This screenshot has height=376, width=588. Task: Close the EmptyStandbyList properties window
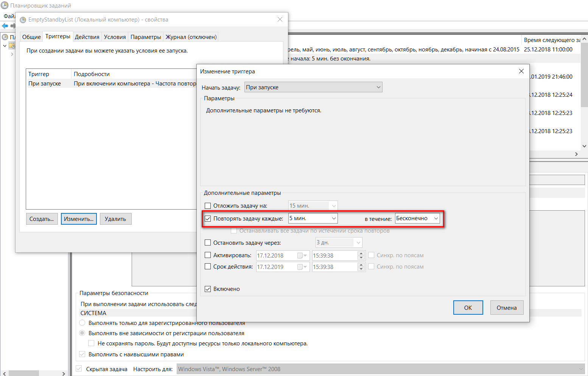(x=280, y=19)
